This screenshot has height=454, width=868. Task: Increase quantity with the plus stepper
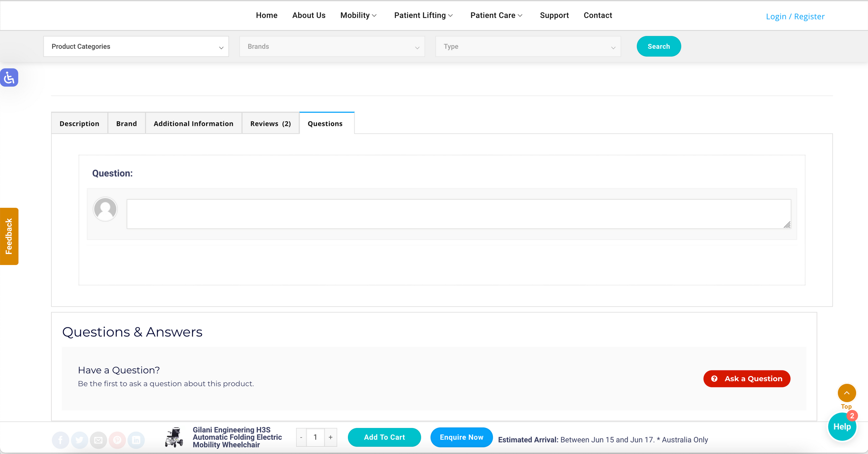pyautogui.click(x=331, y=437)
